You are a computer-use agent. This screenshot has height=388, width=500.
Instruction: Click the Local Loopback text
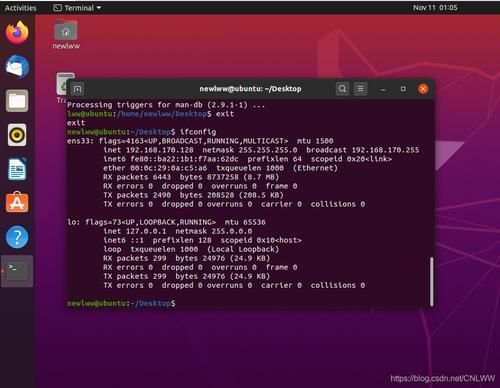pyautogui.click(x=243, y=249)
